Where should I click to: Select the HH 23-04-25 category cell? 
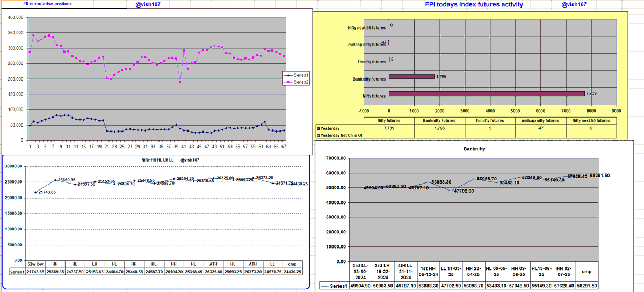(473, 272)
